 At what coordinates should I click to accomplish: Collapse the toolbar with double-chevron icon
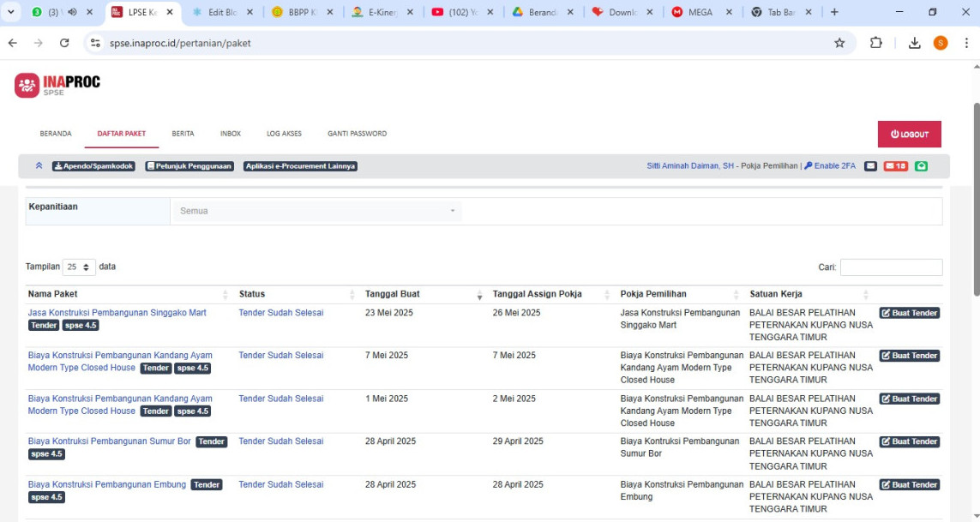pyautogui.click(x=39, y=166)
